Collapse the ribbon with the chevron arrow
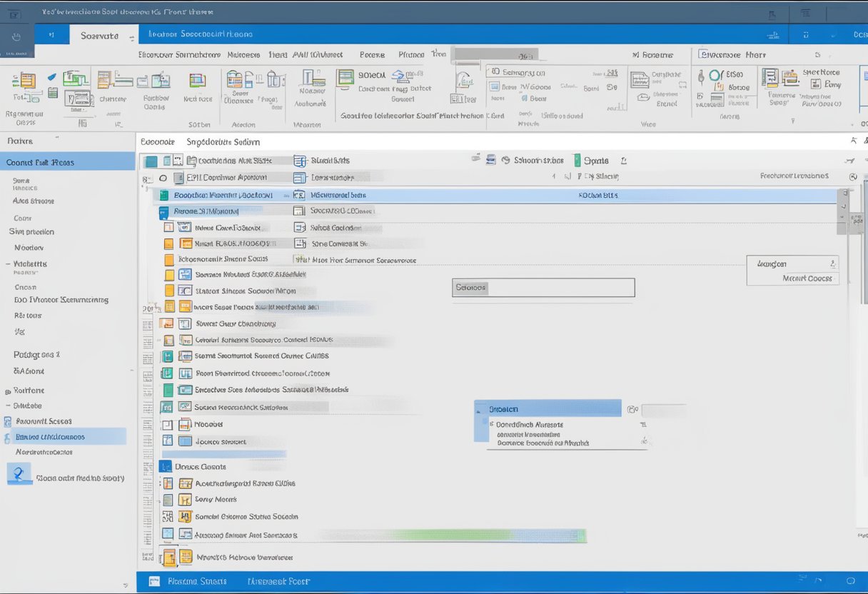Image resolution: width=868 pixels, height=594 pixels. pyautogui.click(x=852, y=124)
